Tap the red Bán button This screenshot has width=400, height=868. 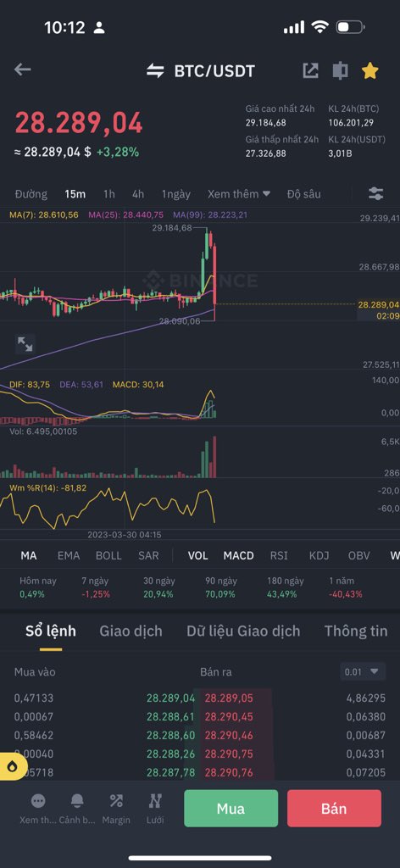(334, 808)
